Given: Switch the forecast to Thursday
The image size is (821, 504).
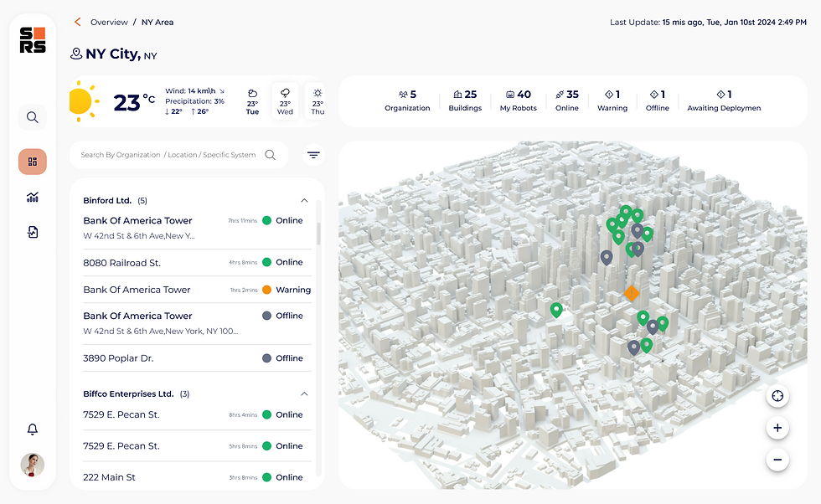Looking at the screenshot, I should tap(317, 100).
